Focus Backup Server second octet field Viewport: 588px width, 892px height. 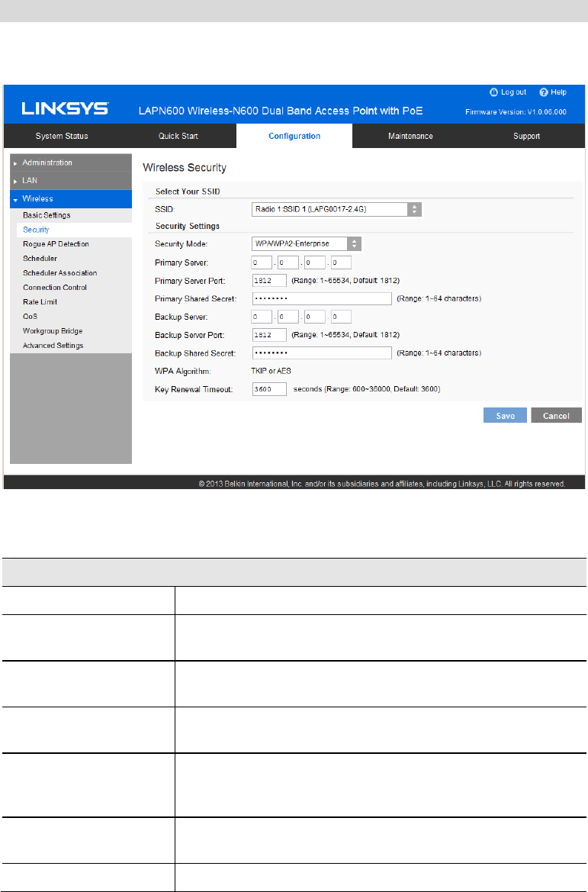[x=288, y=317]
